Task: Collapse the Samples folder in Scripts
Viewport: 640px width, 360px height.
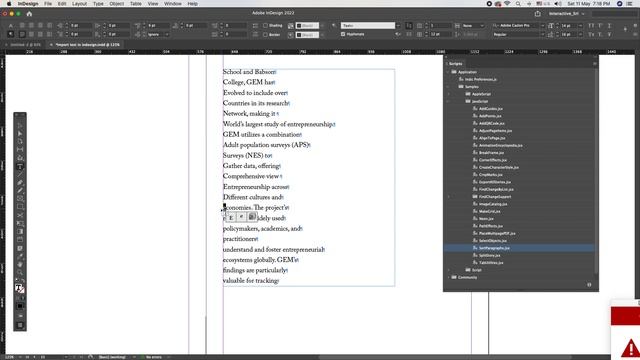Action: [x=448, y=87]
